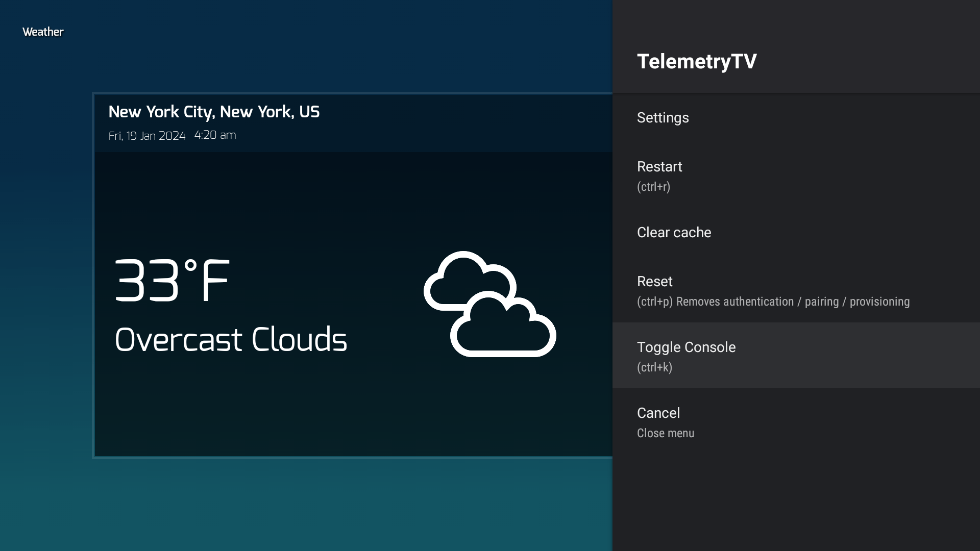Click the New York City location heading
Screen dimensions: 980x551
[214, 112]
